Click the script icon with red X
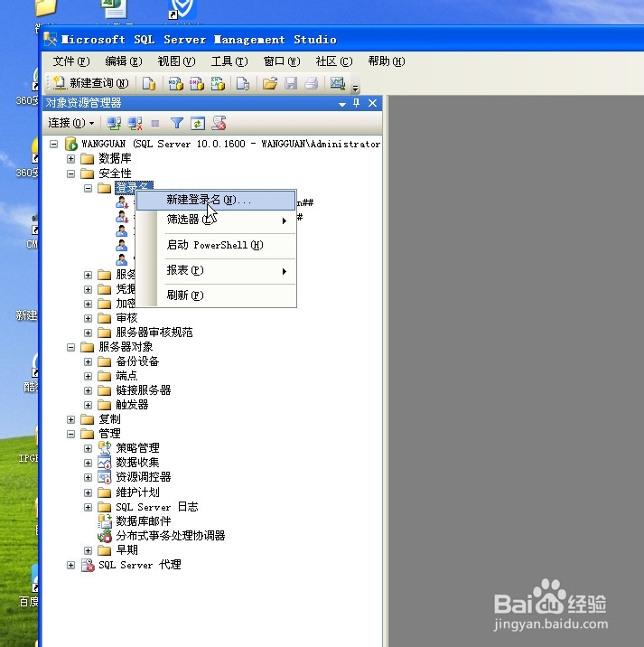Viewport: 644px width, 647px height. coord(219,123)
